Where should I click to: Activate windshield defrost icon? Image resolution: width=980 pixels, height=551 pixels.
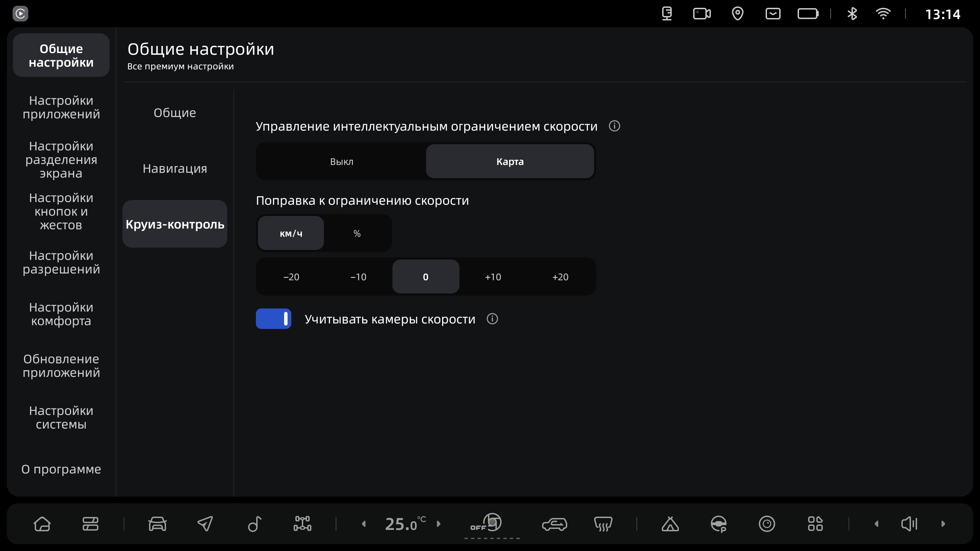(x=603, y=524)
